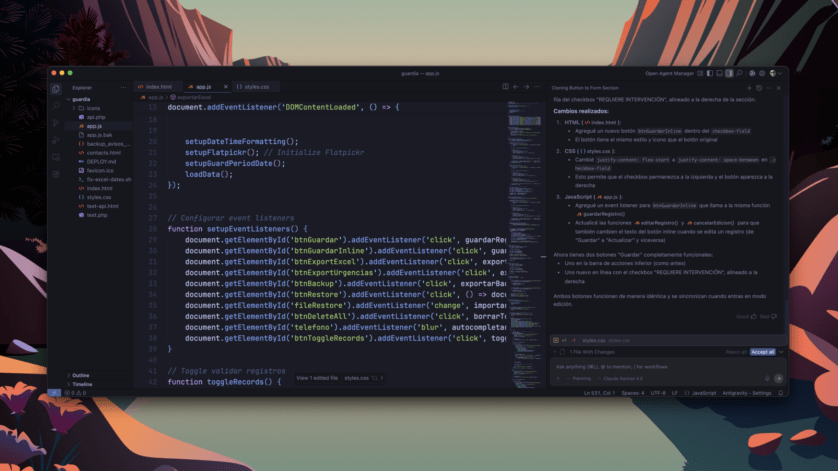
Task: Click Accept all changes
Action: [x=762, y=352]
